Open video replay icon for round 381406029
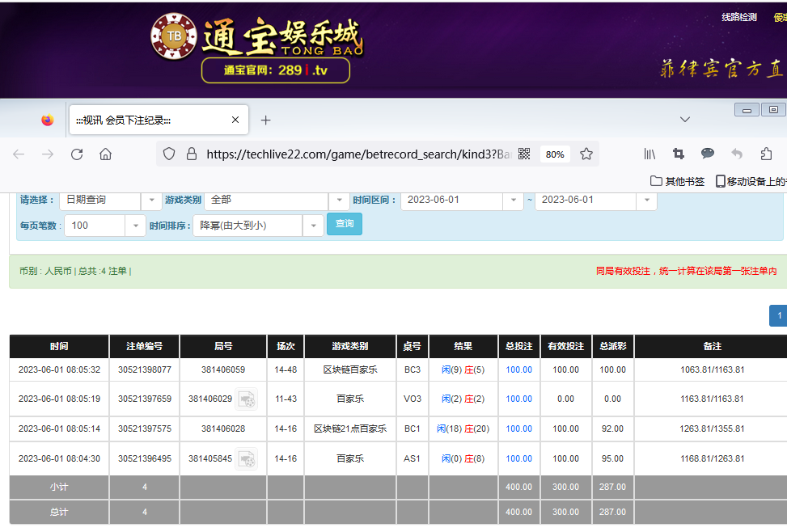 point(246,399)
